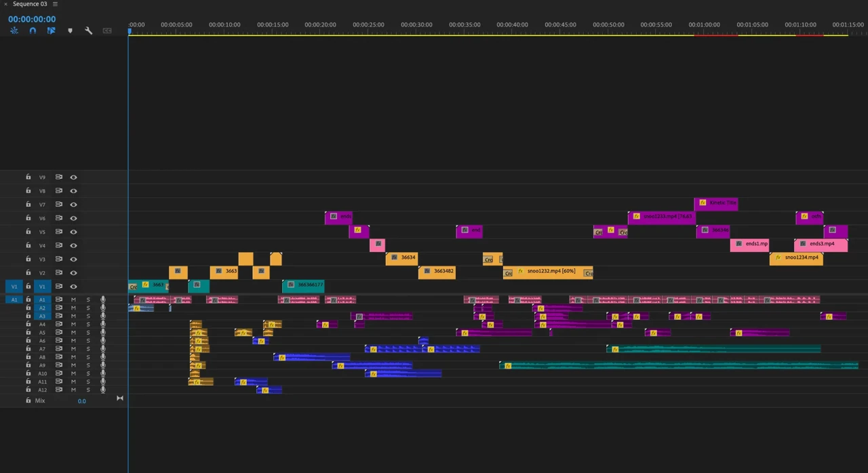Enable voice-over record on A8

click(x=103, y=357)
